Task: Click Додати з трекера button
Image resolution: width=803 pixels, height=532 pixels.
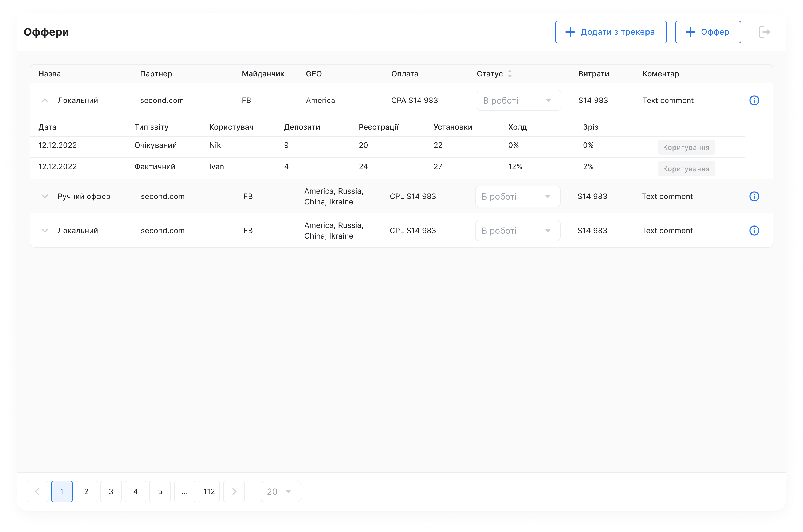Action: tap(611, 32)
